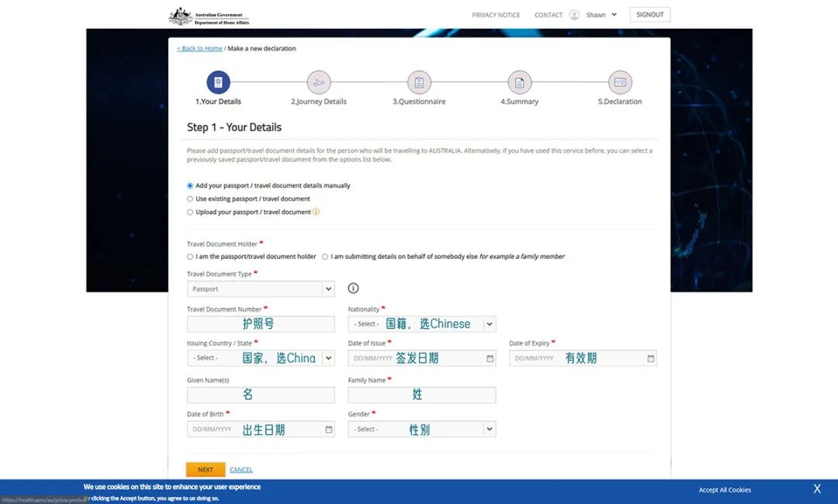The image size is (838, 504).
Task: Click the SIGNOUT button
Action: 650,15
